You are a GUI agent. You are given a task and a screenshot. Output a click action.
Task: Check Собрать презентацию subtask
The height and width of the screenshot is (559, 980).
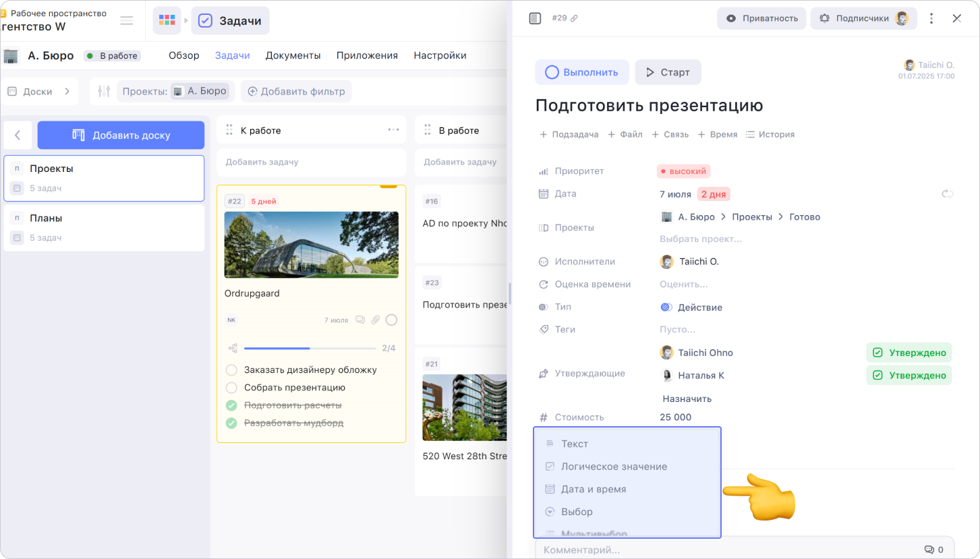pos(231,388)
